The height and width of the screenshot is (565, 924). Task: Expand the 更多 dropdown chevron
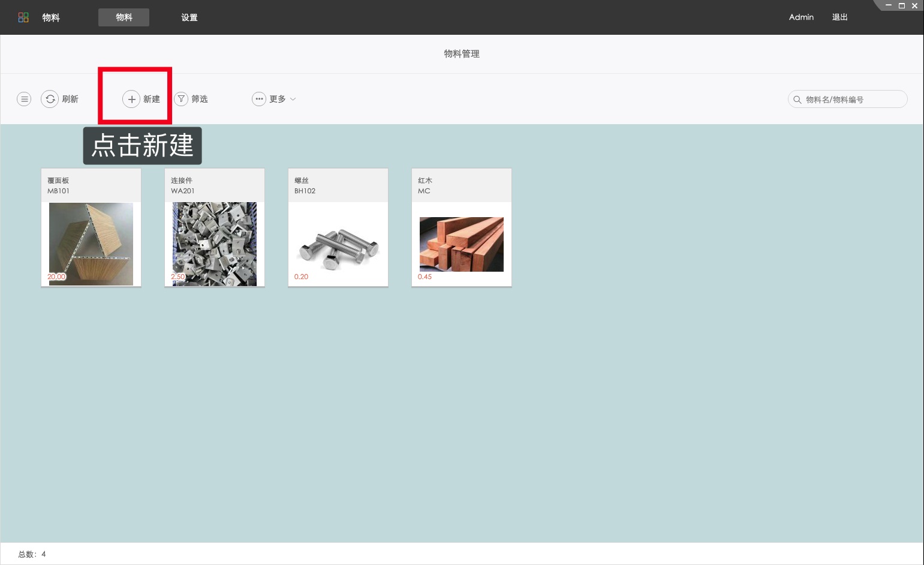coord(293,99)
